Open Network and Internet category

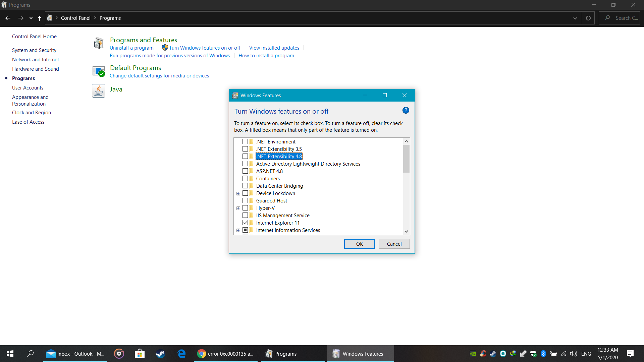click(36, 60)
